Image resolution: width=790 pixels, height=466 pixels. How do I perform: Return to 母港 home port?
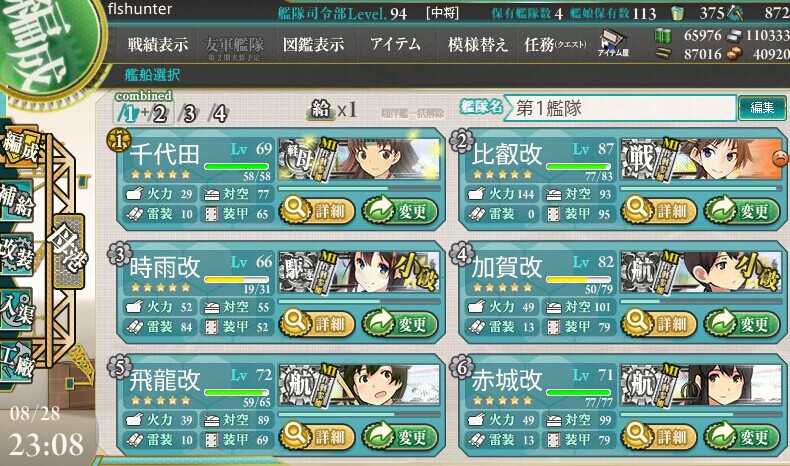[x=68, y=251]
